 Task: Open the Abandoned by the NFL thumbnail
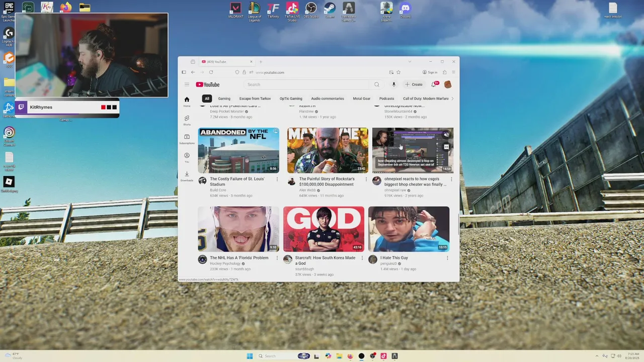point(238,150)
